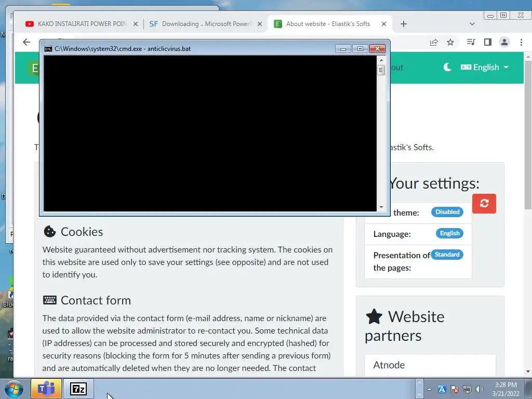Bookmark this page with the star
This screenshot has height=399, width=532.
tap(450, 42)
